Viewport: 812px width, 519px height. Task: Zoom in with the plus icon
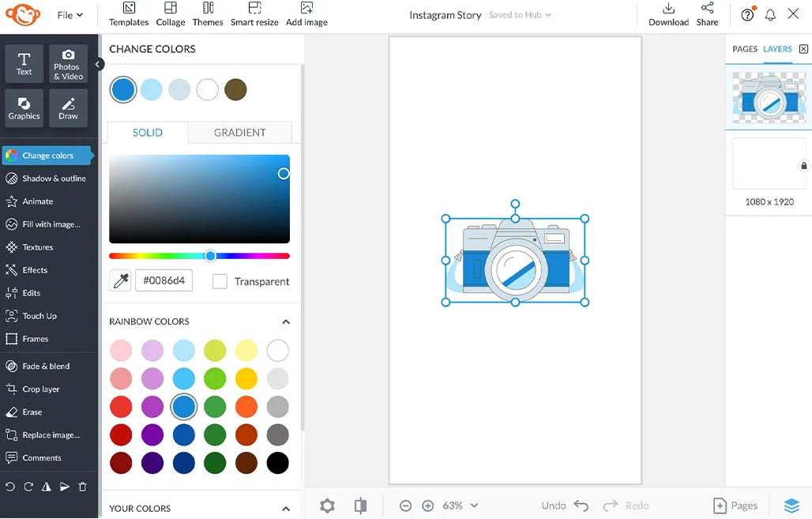coord(428,506)
